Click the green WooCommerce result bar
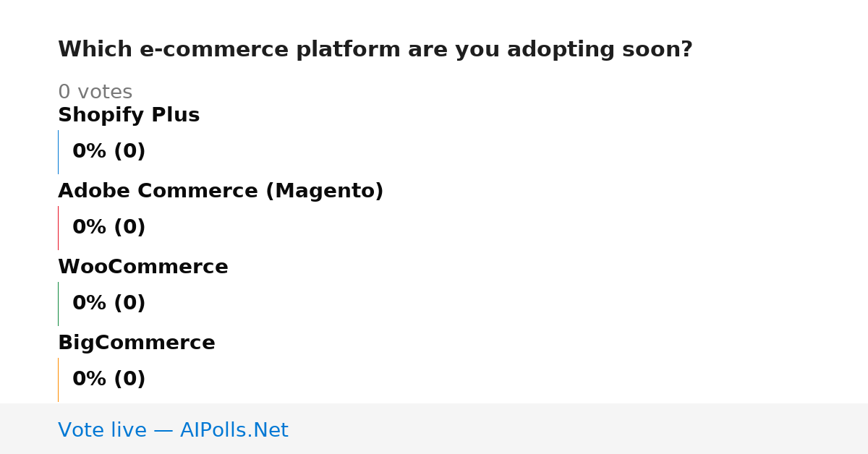This screenshot has height=454, width=868. pos(58,304)
